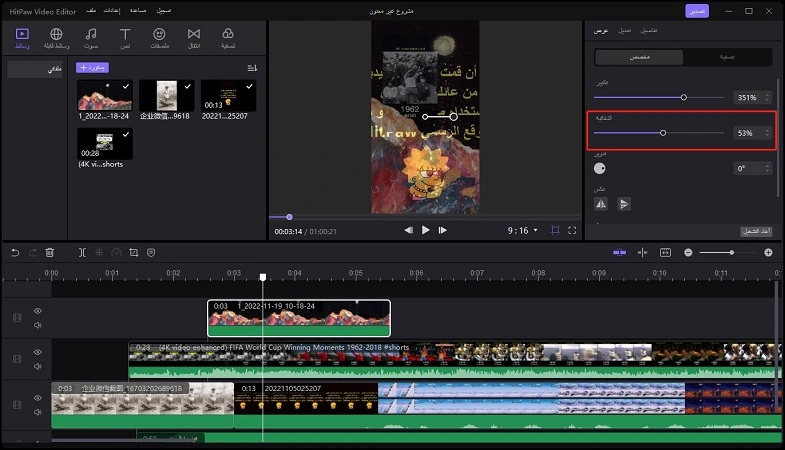Screen dimensions: 785x450
Task: Delete selected clip with trash icon
Action: pos(50,253)
